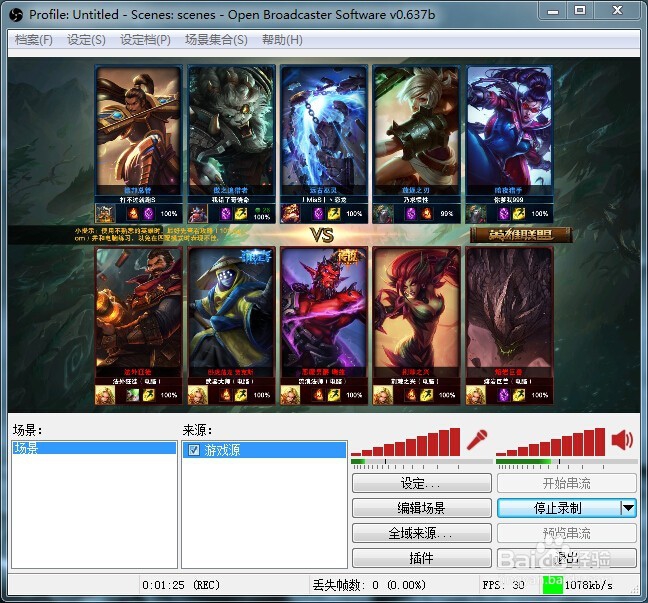Click the recording timer 0:01:25 (REC)

(181, 585)
